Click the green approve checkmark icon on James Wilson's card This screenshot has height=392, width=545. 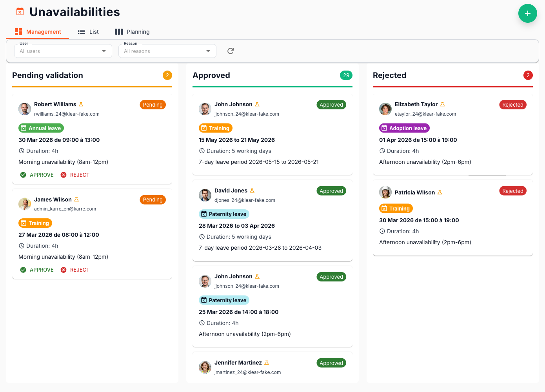coord(24,269)
